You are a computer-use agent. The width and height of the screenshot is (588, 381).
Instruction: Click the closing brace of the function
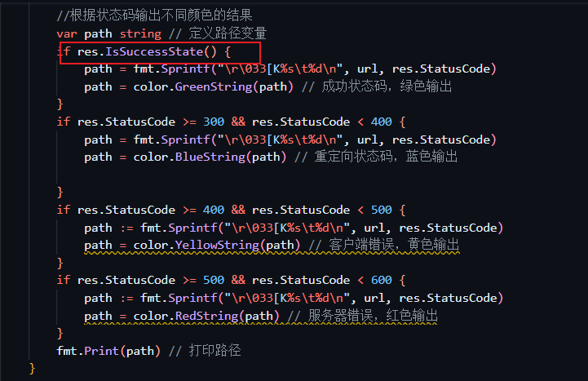(33, 368)
